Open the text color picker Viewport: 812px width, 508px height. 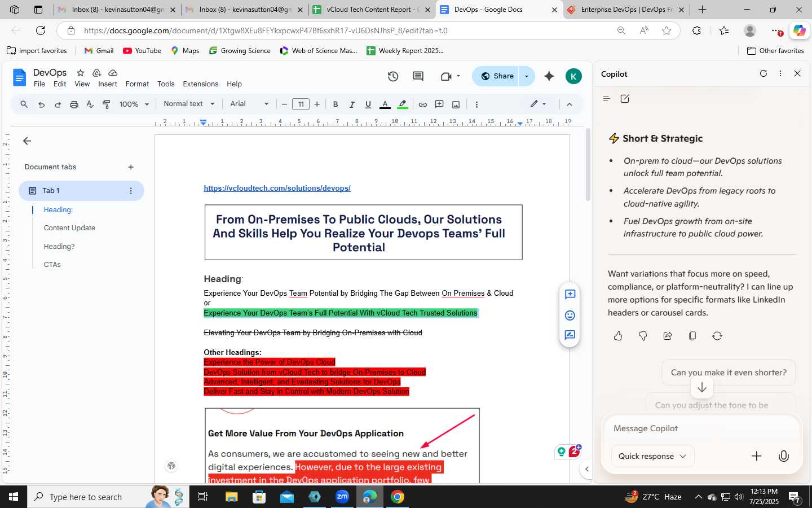(385, 104)
